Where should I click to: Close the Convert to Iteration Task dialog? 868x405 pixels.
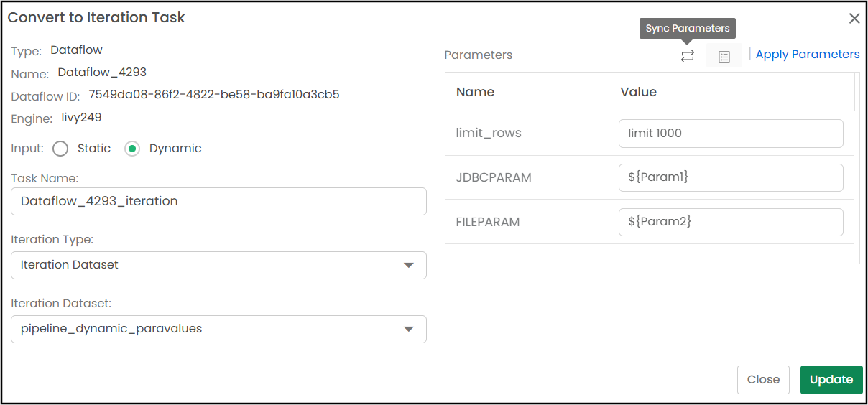click(854, 19)
